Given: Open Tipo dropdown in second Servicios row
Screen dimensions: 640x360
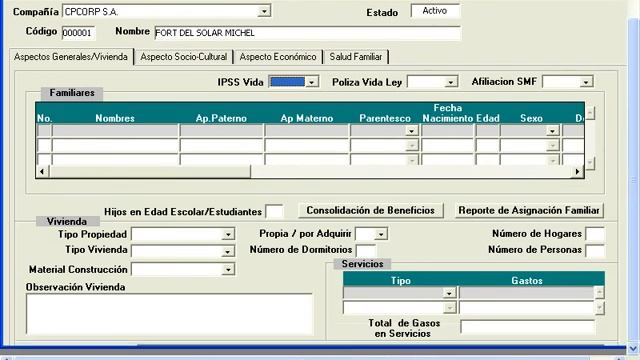Looking at the screenshot, I should point(449,307).
